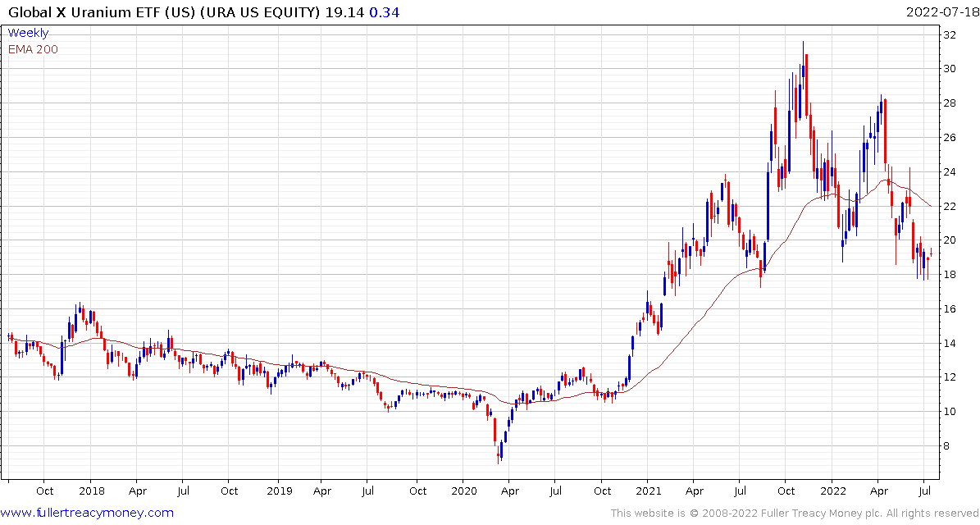The height and width of the screenshot is (525, 980).
Task: Click the 20 price axis label
Action: pyautogui.click(x=950, y=240)
